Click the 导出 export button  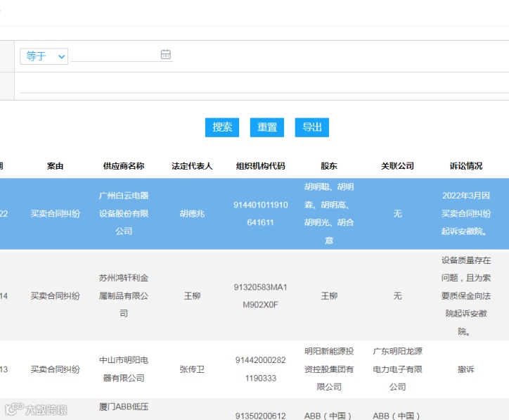point(312,127)
